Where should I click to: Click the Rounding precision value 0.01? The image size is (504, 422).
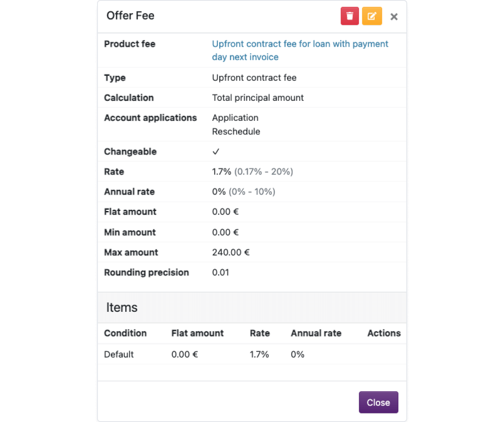(x=220, y=272)
